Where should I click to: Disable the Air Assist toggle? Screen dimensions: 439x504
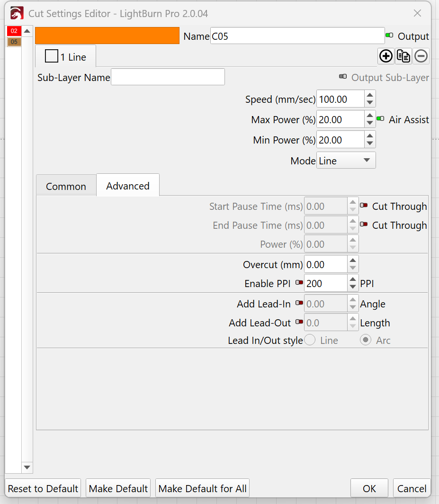point(380,119)
